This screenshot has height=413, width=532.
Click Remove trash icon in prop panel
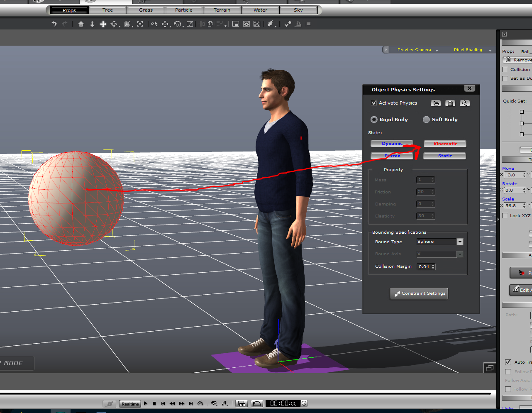(508, 60)
